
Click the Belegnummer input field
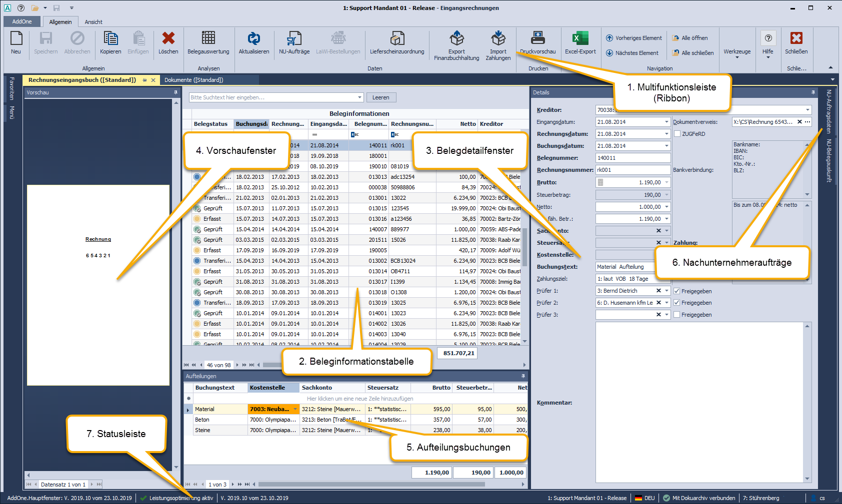click(632, 158)
